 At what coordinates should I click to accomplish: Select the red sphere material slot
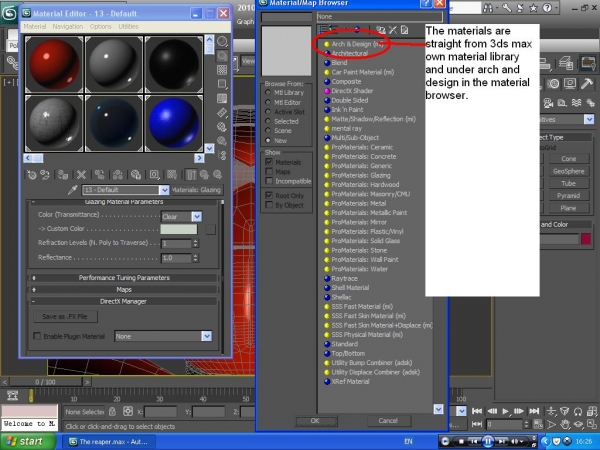click(x=54, y=64)
